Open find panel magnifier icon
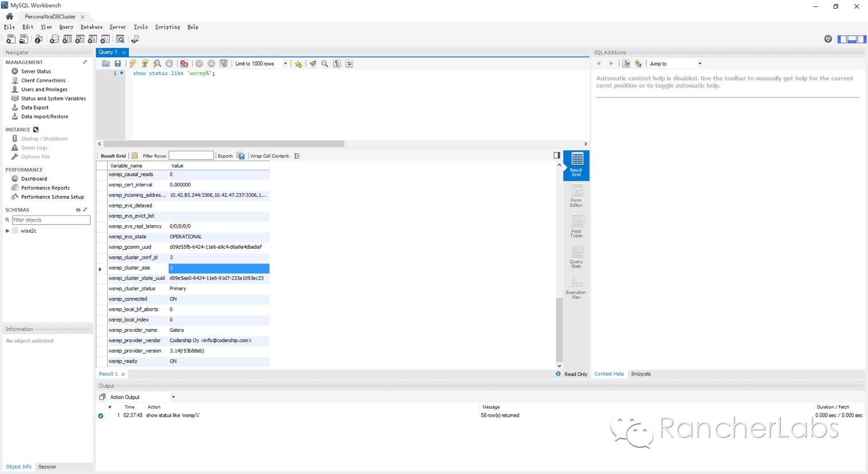 (325, 64)
